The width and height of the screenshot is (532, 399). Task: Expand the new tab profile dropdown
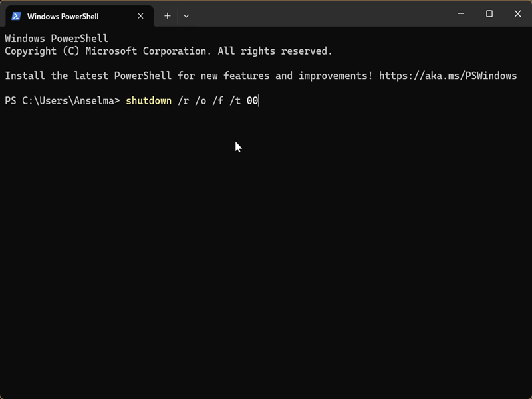point(186,15)
